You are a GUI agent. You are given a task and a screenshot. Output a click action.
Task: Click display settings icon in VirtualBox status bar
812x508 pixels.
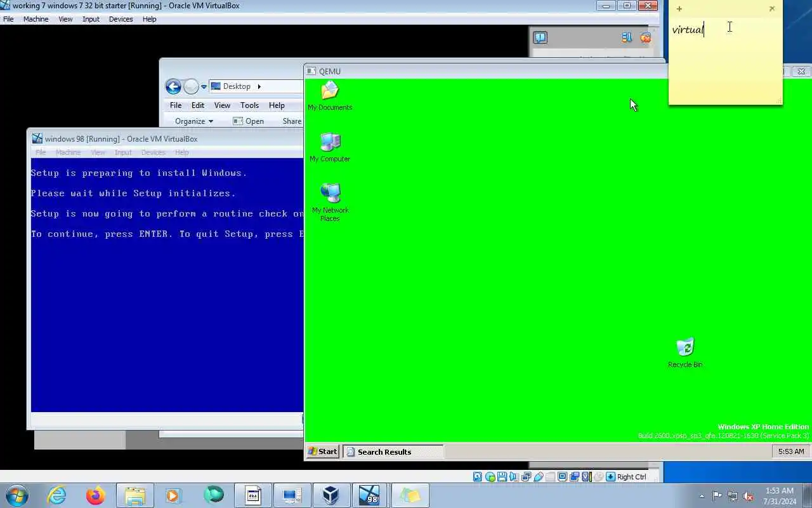coord(562,477)
